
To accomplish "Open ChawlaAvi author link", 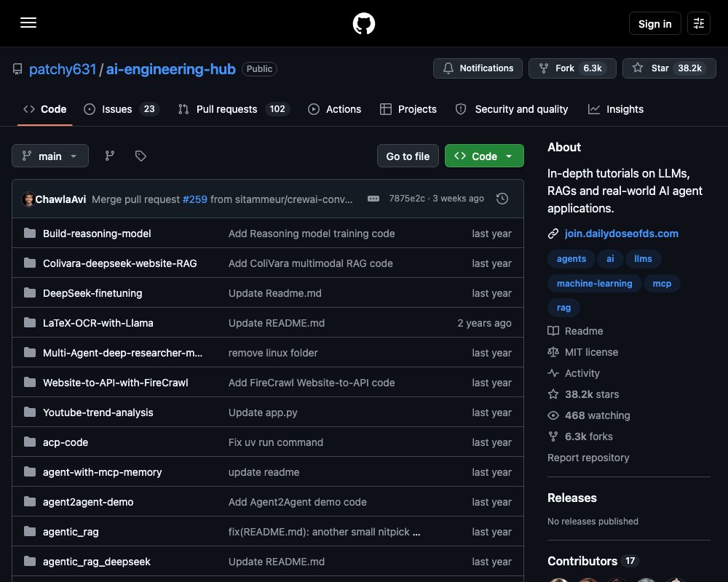I will (60, 199).
